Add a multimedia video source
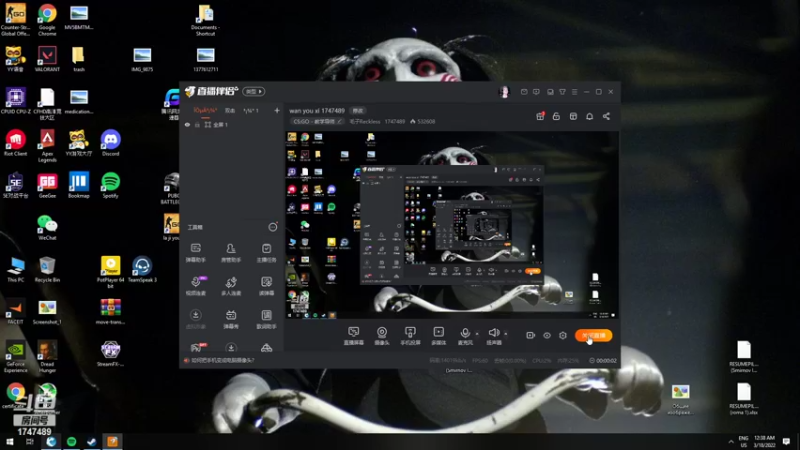Image resolution: width=800 pixels, height=450 pixels. [439, 336]
